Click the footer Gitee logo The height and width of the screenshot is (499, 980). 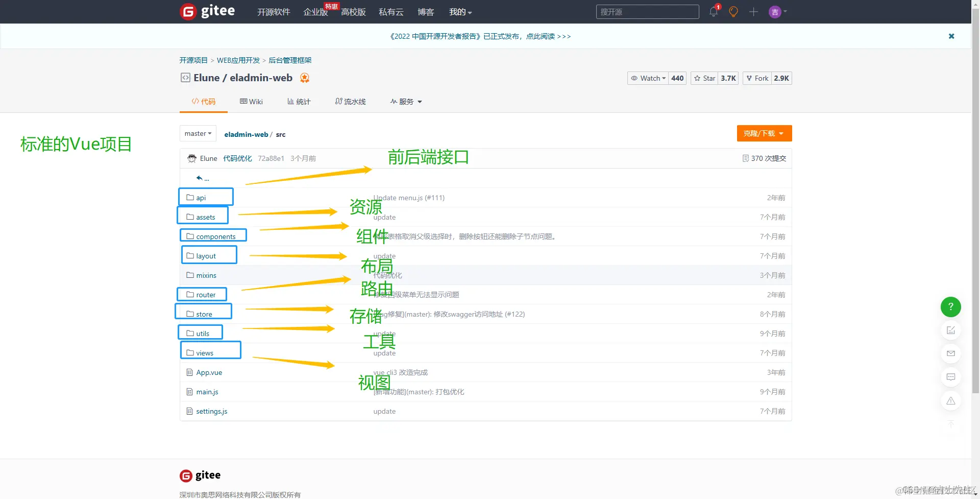(200, 476)
